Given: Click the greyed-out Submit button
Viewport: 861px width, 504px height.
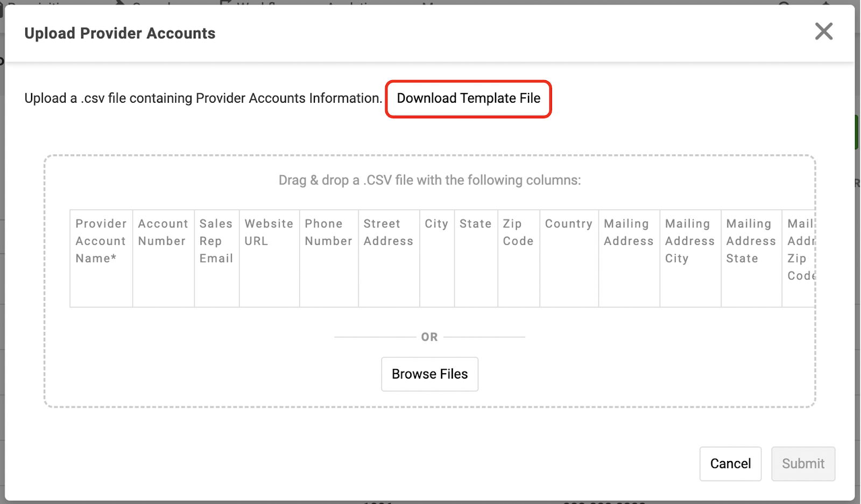Looking at the screenshot, I should 803,464.
